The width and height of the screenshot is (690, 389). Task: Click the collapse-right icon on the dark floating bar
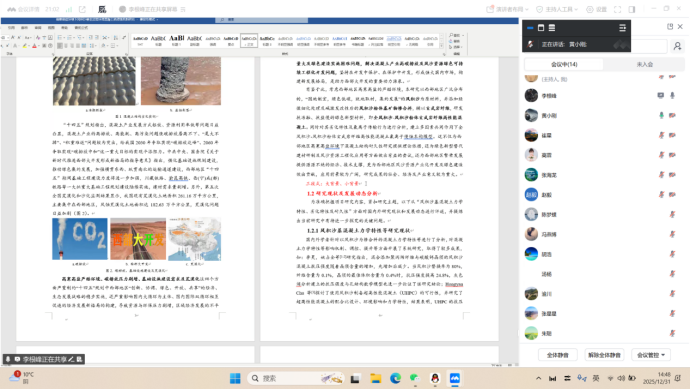point(622,28)
